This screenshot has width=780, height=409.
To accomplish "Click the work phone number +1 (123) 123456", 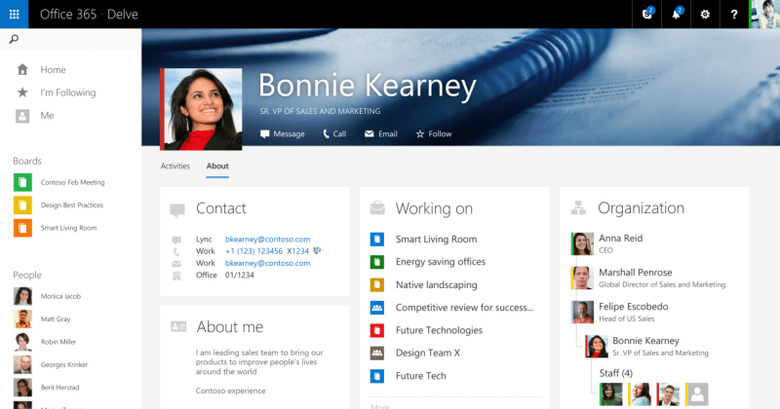I will (254, 251).
